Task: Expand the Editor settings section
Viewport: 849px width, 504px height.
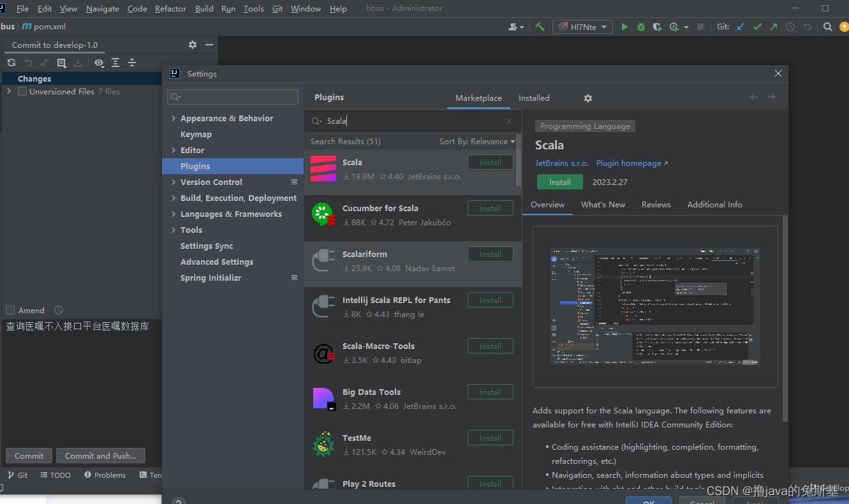Action: click(173, 151)
